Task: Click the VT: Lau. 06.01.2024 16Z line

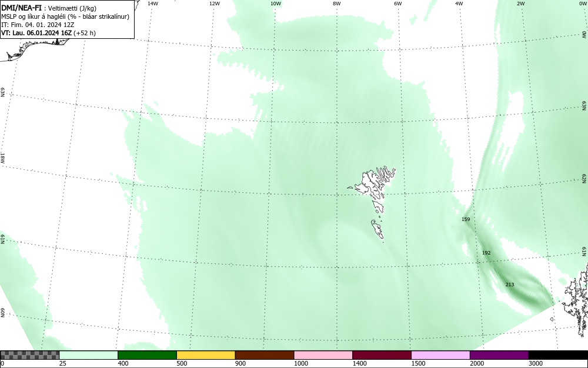Action: [x=48, y=33]
